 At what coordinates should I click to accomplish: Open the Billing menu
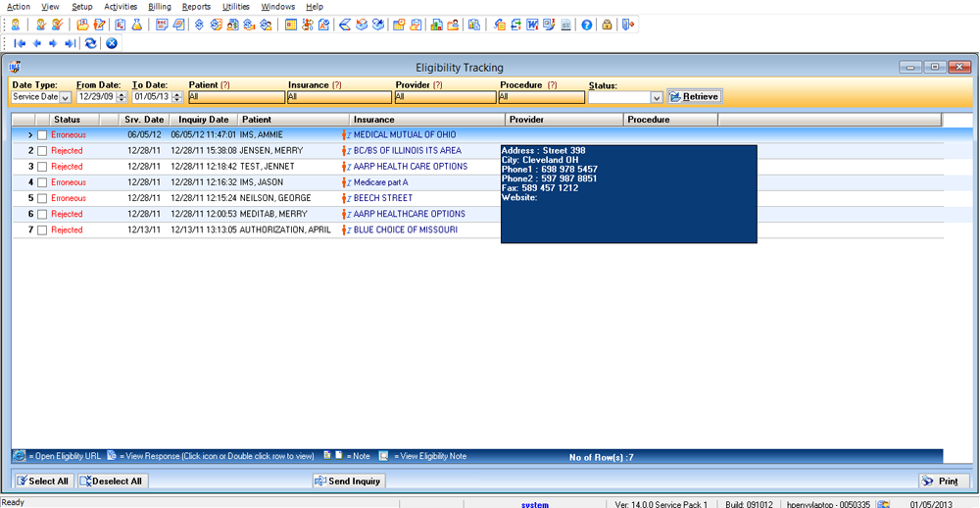[x=161, y=7]
